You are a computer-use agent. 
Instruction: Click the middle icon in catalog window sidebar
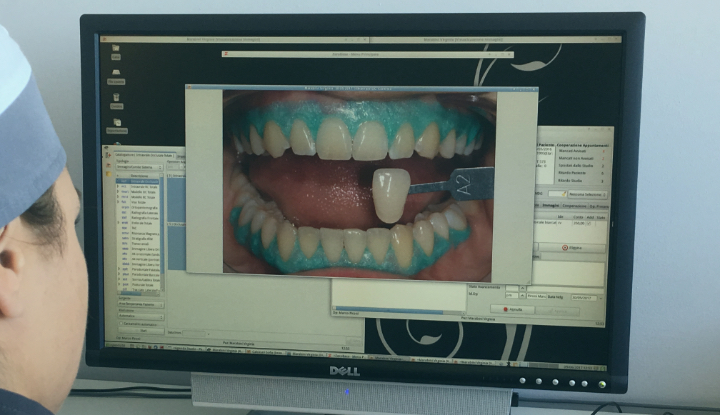click(108, 165)
